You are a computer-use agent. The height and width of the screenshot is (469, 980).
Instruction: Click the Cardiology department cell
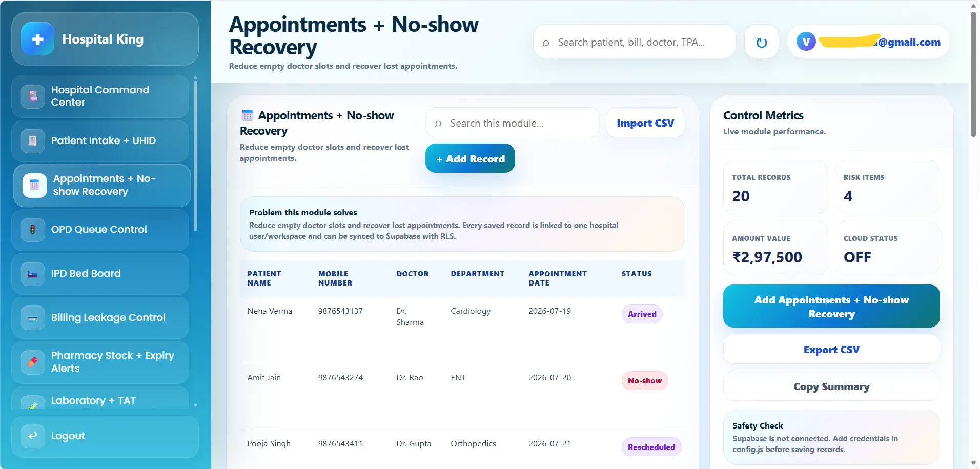pyautogui.click(x=471, y=311)
